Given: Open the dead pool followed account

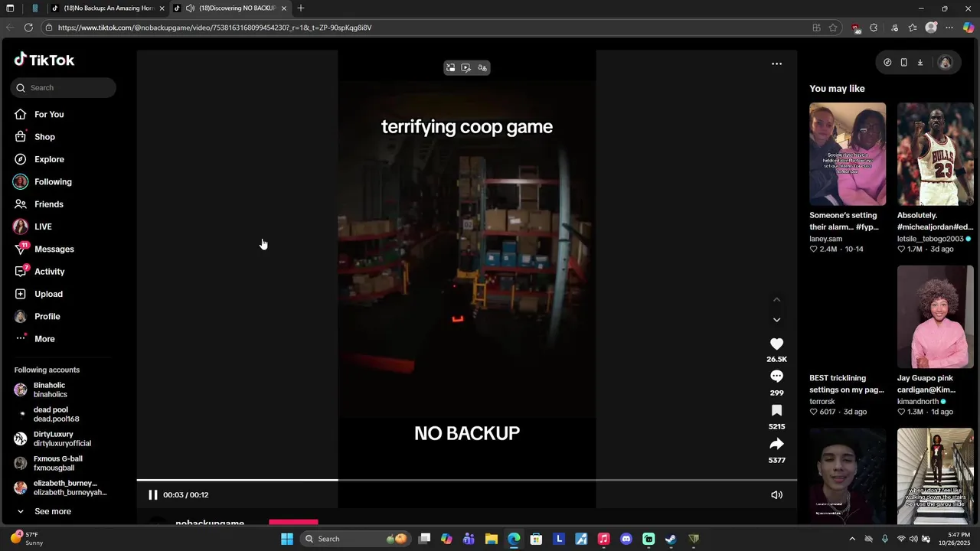Looking at the screenshot, I should tap(47, 414).
